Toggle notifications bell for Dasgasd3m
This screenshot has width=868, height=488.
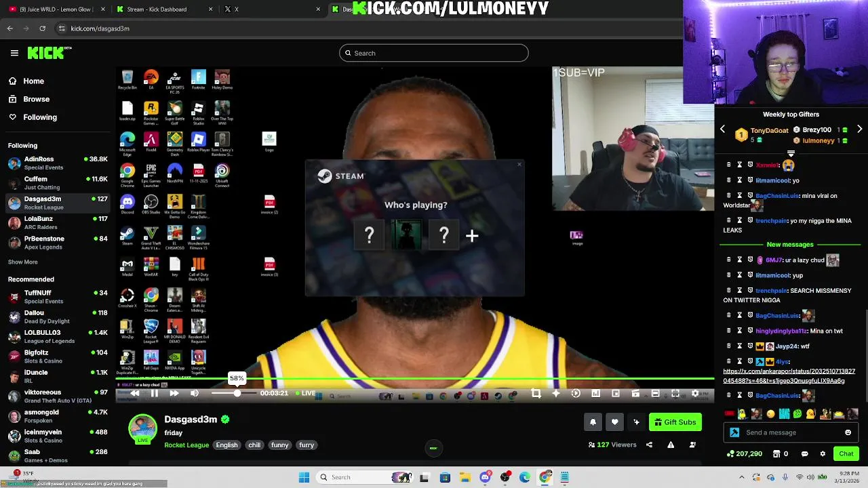tap(593, 422)
